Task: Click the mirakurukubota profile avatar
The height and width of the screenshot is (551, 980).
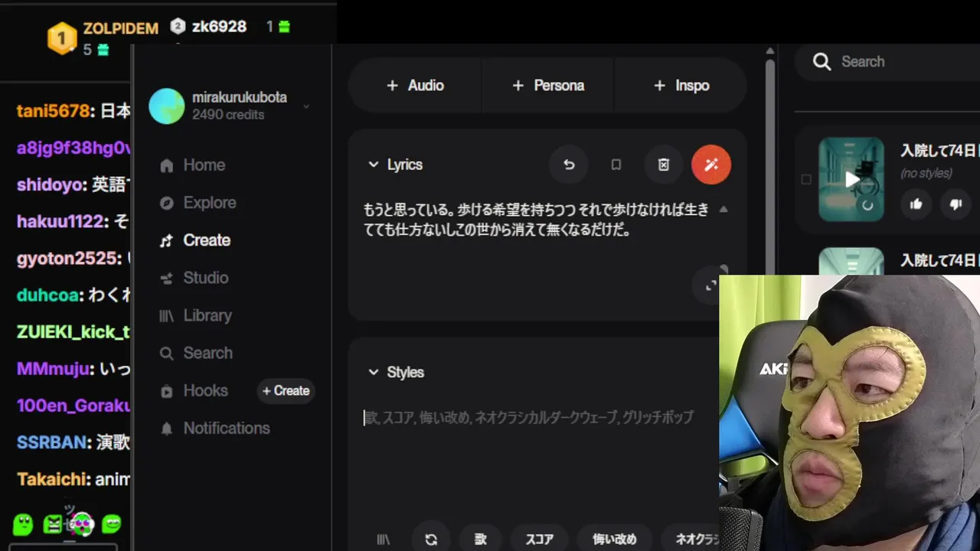Action: click(x=167, y=106)
